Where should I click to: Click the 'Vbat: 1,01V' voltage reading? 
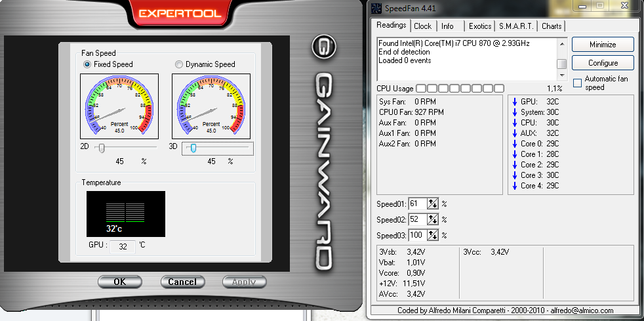pyautogui.click(x=402, y=262)
